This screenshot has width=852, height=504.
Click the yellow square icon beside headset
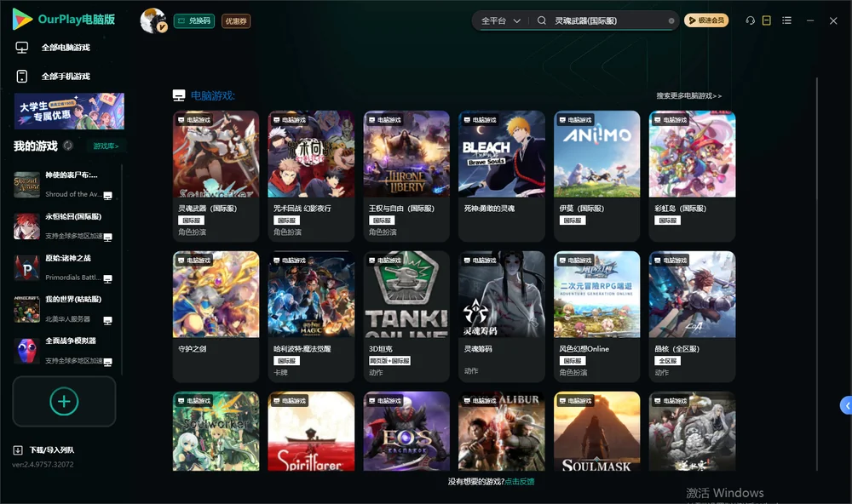click(x=767, y=20)
